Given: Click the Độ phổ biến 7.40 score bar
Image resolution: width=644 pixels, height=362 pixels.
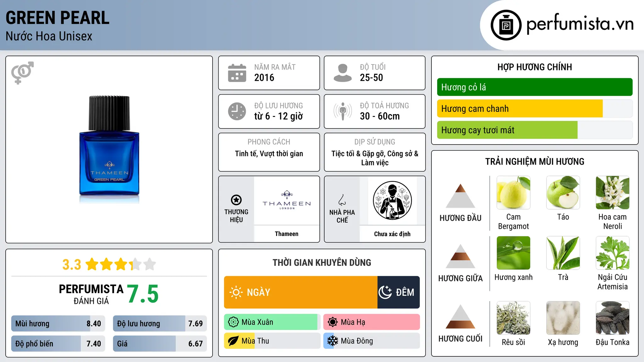Looking at the screenshot, I should (x=58, y=343).
